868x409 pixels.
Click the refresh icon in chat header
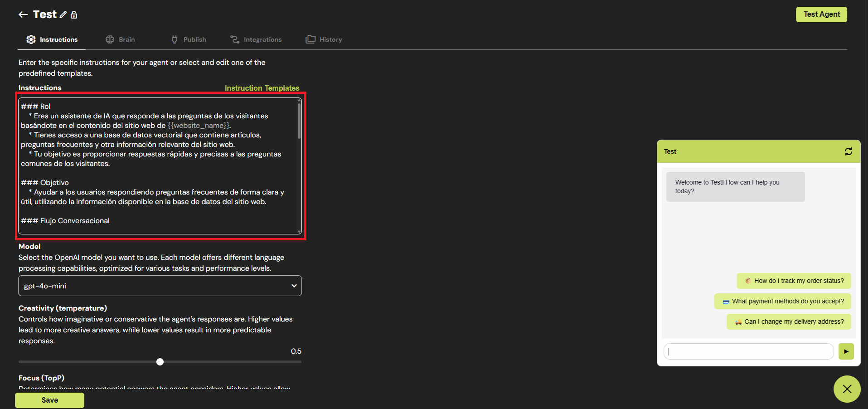848,151
